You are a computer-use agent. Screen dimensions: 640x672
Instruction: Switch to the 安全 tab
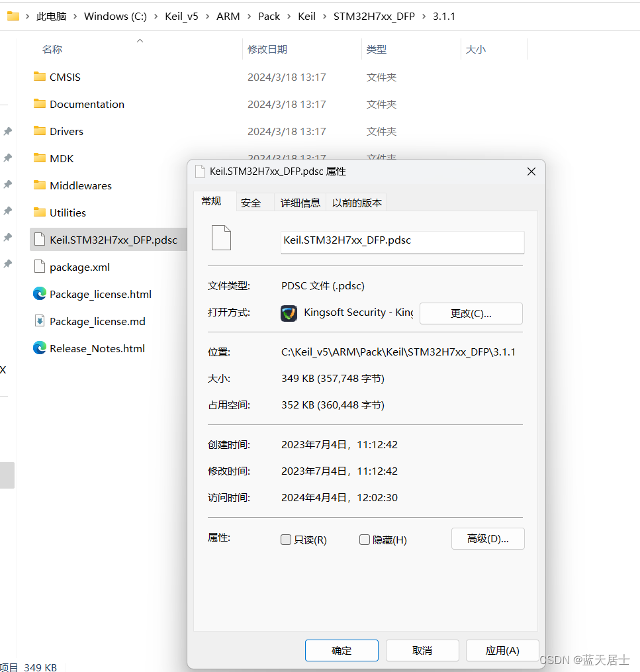(251, 203)
